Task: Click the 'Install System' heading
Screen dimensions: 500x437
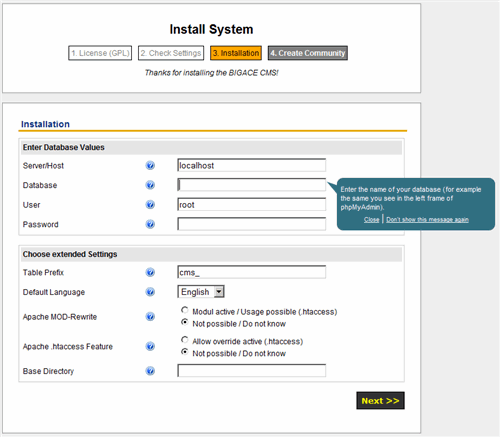Action: (211, 29)
